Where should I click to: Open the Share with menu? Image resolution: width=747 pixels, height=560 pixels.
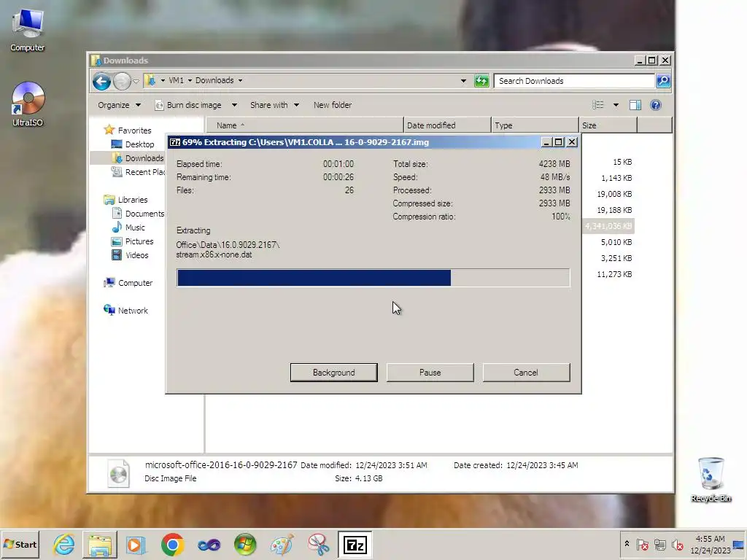pos(274,105)
